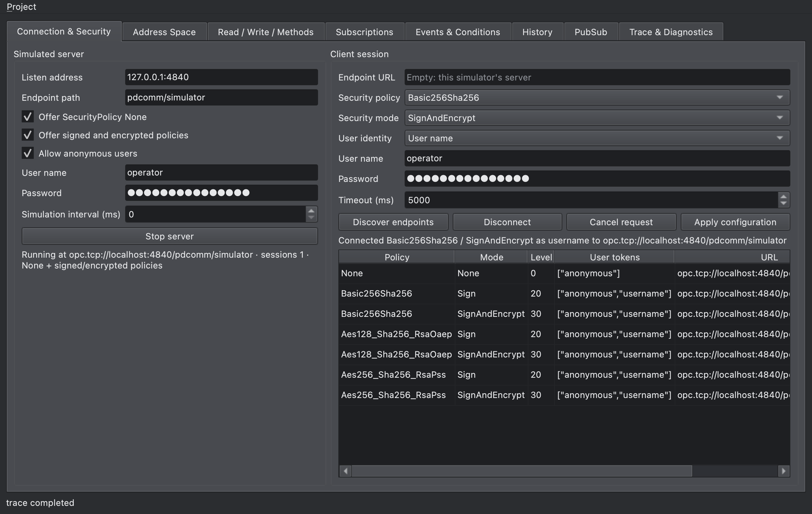Click the Stop server button
Viewport: 812px width, 514px height.
point(170,236)
